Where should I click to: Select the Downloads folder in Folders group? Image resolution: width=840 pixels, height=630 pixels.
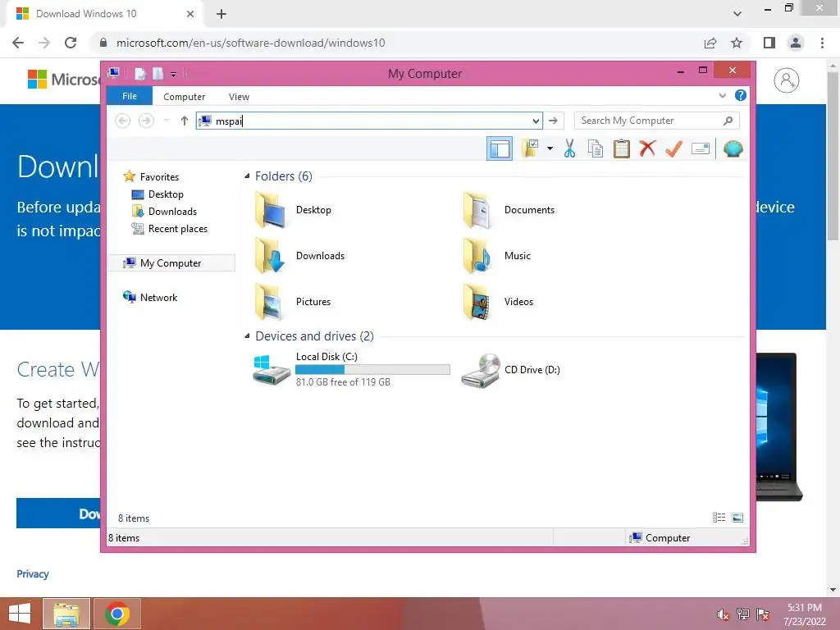click(x=299, y=256)
